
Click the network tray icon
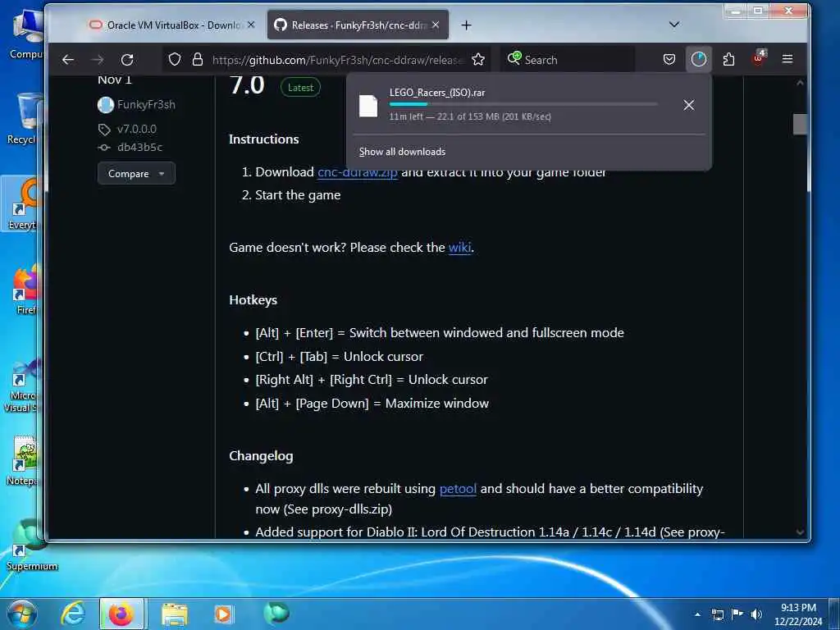[717, 614]
